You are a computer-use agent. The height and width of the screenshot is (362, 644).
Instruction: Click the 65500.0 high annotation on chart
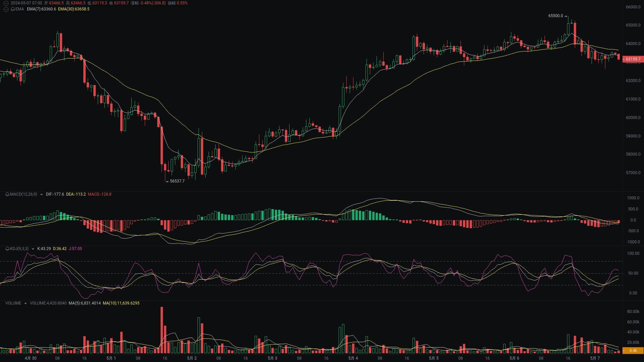(555, 15)
